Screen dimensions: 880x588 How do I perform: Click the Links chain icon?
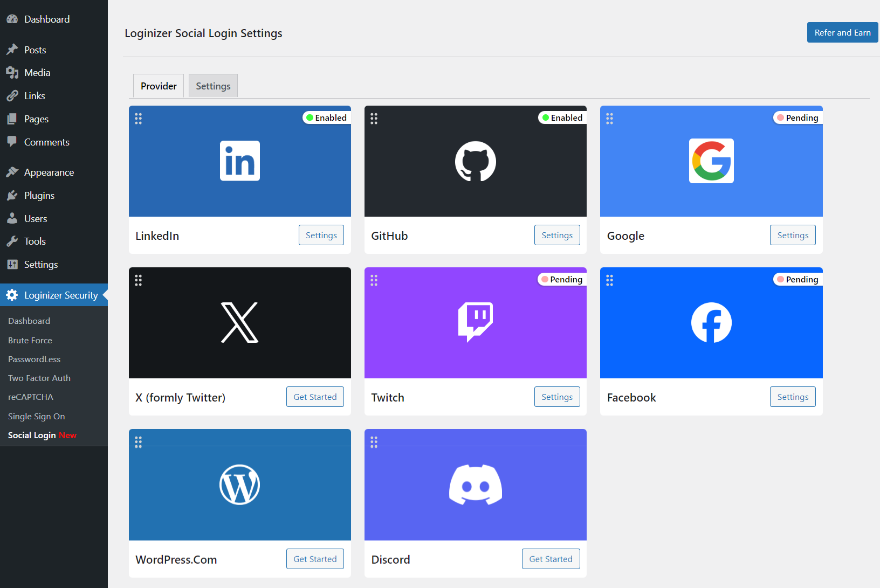click(x=12, y=96)
